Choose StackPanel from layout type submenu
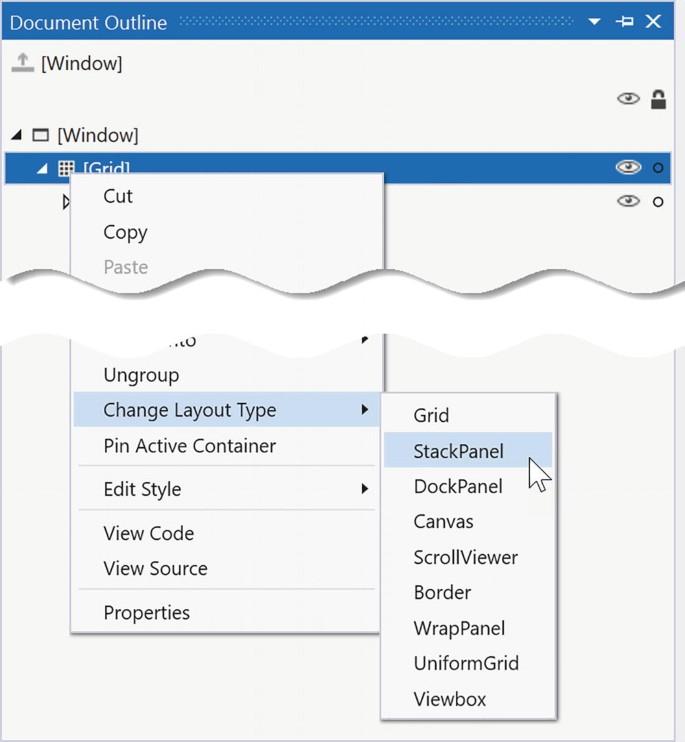Screen dimensions: 685x742 458,451
